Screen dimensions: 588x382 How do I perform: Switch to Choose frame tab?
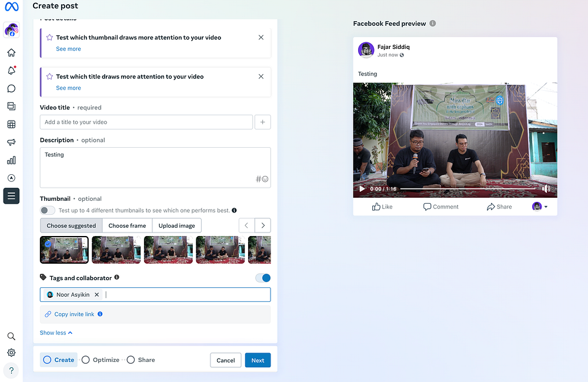coord(127,225)
